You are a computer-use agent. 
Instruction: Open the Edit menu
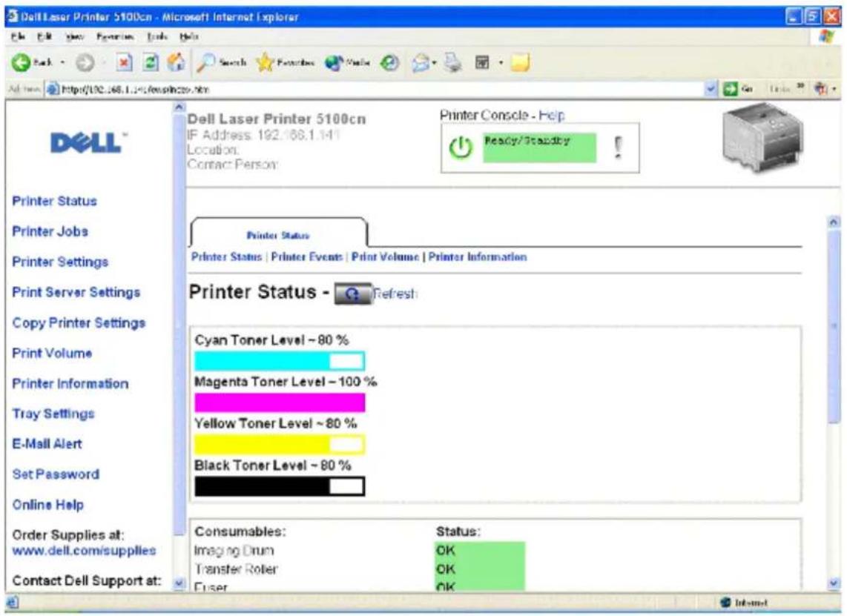coord(44,37)
